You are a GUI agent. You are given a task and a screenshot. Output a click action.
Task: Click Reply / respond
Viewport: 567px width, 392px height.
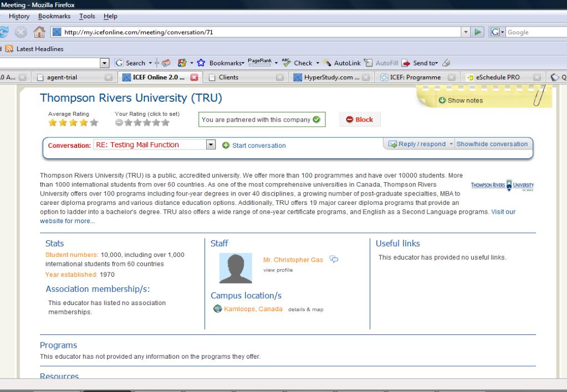[422, 144]
